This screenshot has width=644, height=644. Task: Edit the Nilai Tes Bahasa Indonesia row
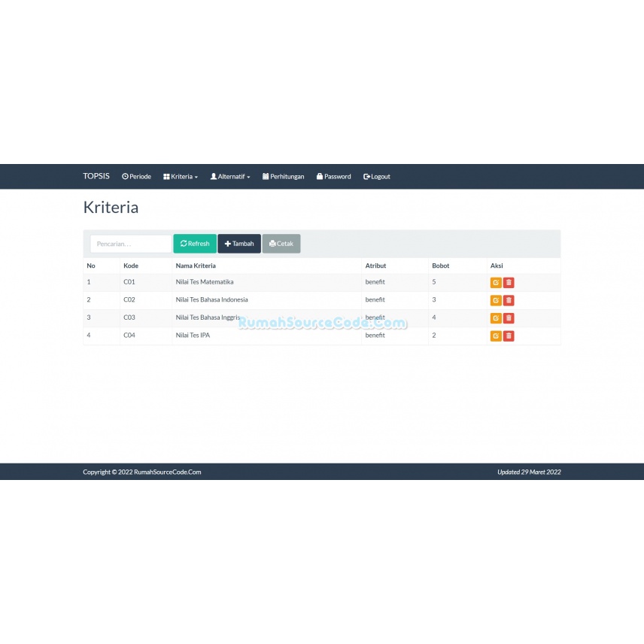click(496, 300)
